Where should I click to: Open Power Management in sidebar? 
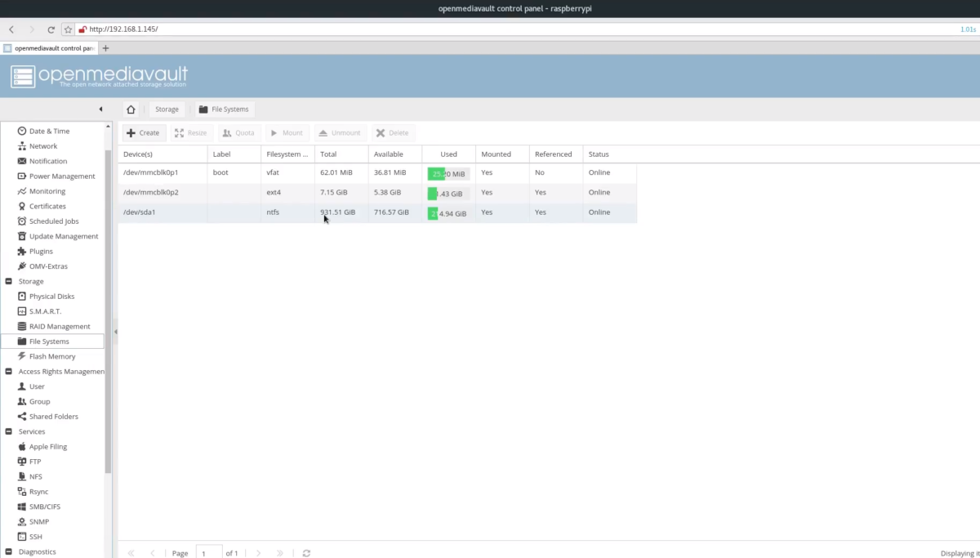click(62, 176)
